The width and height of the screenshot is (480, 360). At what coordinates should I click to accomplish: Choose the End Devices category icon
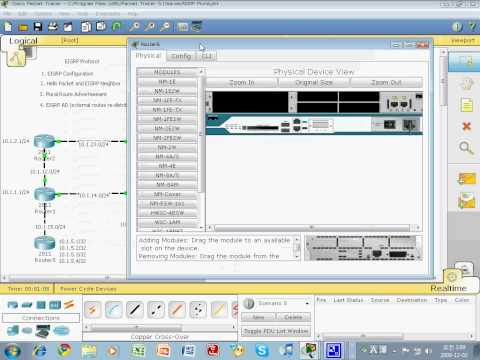coord(13,331)
